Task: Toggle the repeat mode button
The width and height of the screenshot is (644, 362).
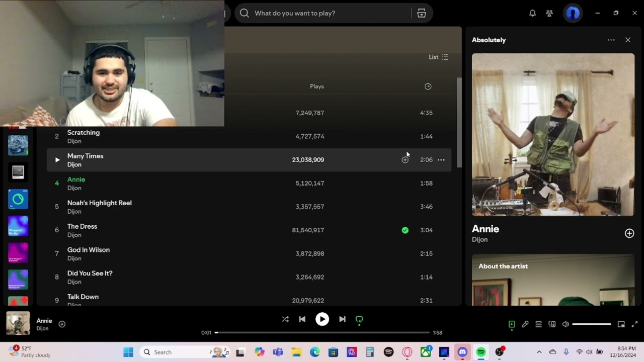Action: (359, 319)
